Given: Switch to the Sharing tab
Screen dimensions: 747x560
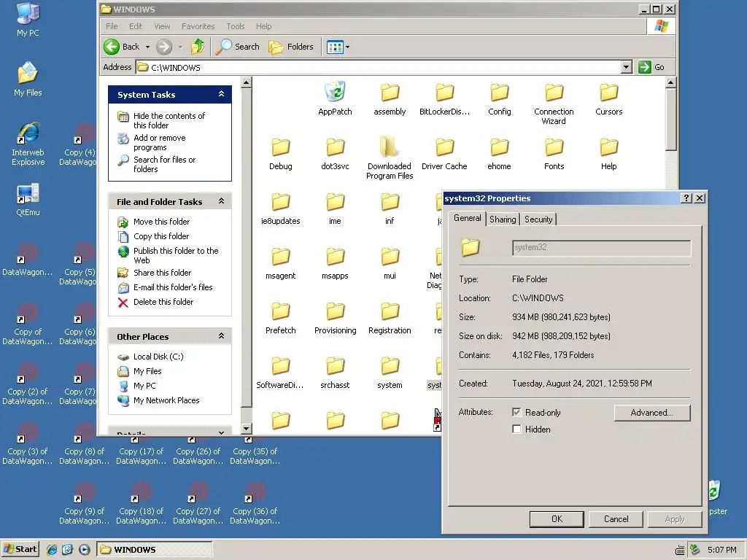Looking at the screenshot, I should click(503, 219).
